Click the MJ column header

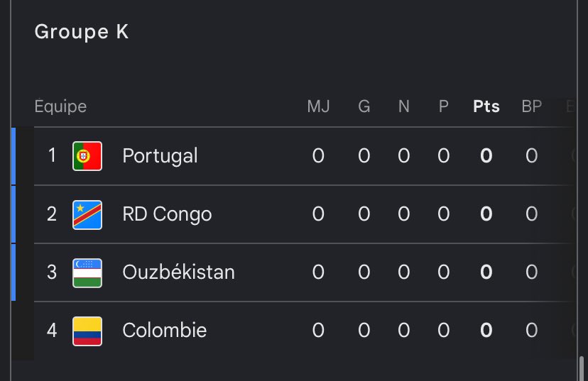click(318, 106)
